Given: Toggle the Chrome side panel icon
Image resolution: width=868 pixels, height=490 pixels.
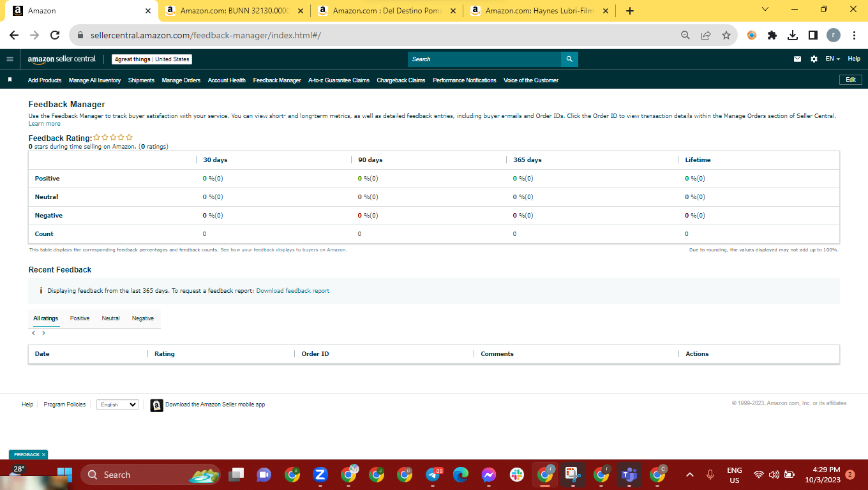Looking at the screenshot, I should 813,36.
